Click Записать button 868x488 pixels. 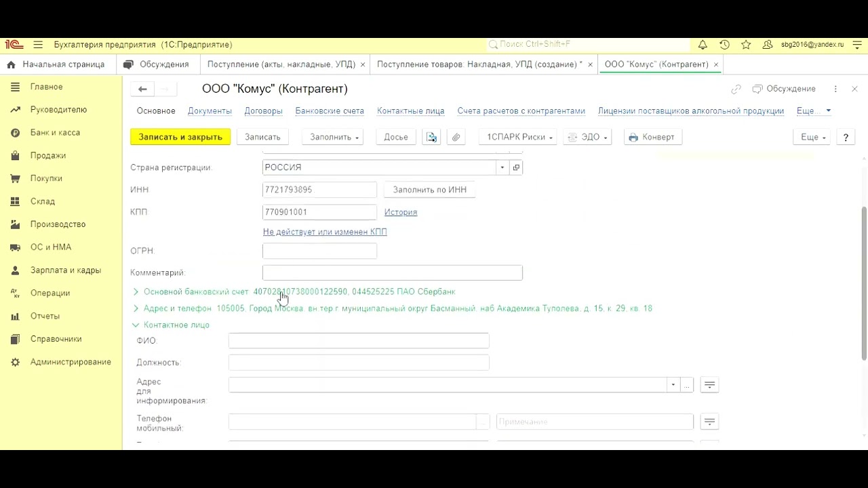tap(262, 137)
